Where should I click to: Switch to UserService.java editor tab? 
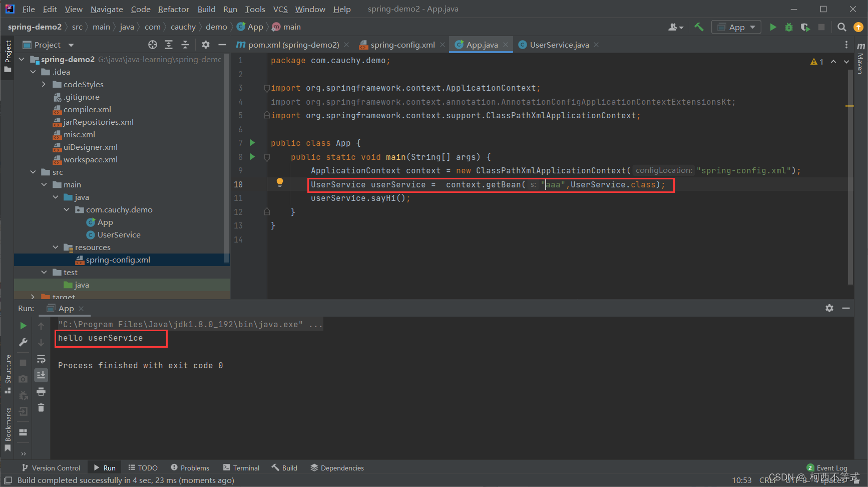pyautogui.click(x=559, y=45)
